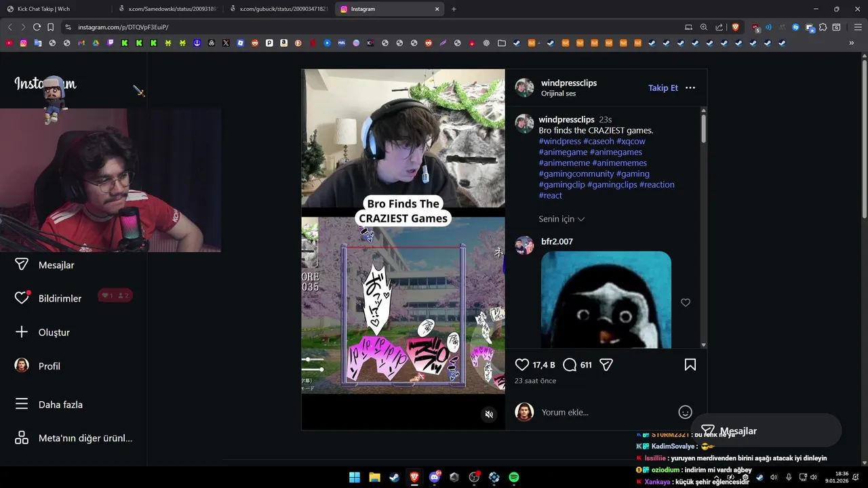Open File Explorer from the taskbar
868x488 pixels.
click(x=374, y=477)
